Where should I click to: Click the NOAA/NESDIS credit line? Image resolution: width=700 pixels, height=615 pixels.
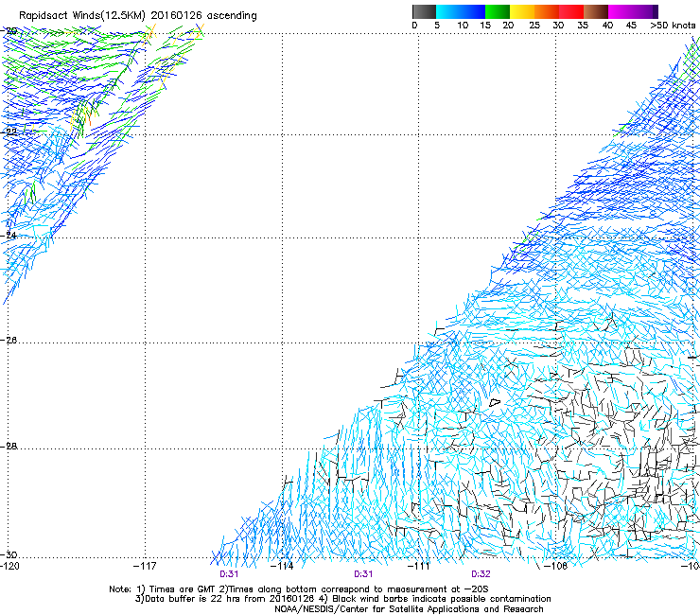click(409, 609)
